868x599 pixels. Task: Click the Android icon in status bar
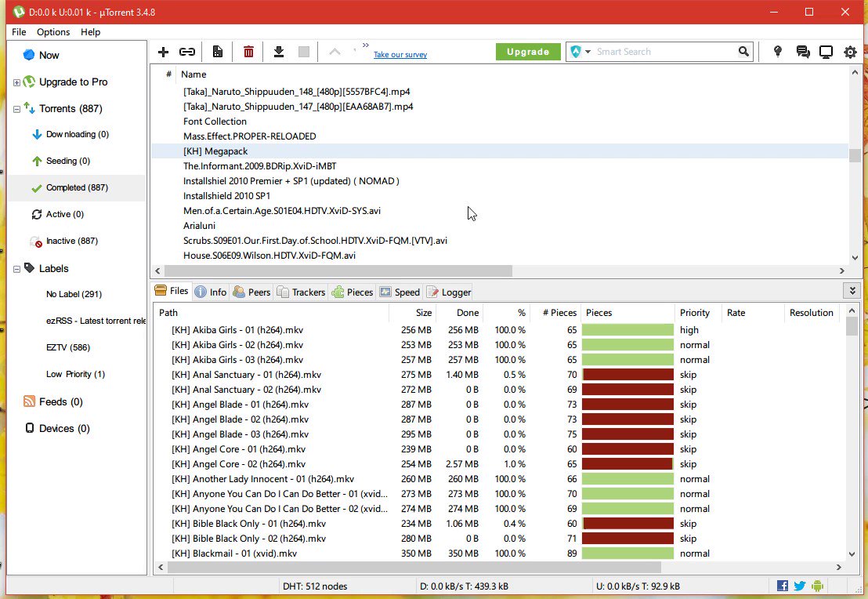pos(818,586)
